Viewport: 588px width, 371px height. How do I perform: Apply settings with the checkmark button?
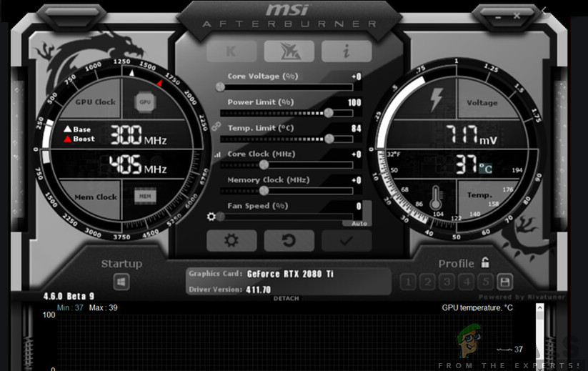click(x=347, y=240)
